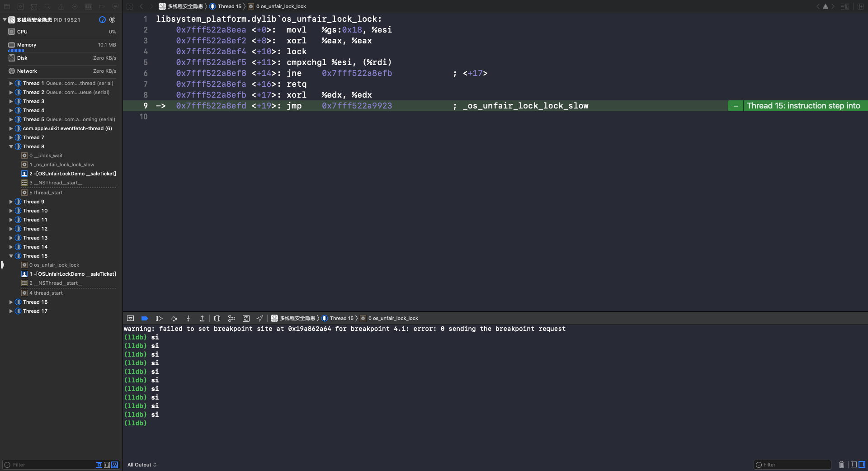Go back in editor history

(142, 6)
